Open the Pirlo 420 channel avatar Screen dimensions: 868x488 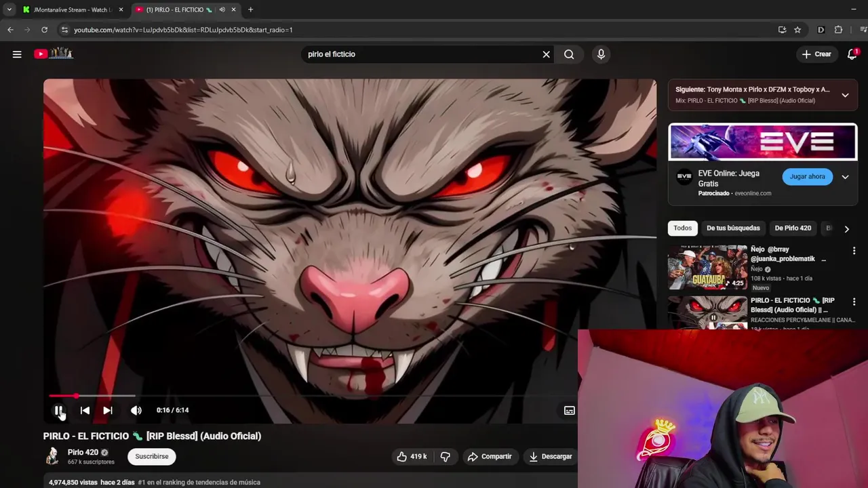point(52,456)
